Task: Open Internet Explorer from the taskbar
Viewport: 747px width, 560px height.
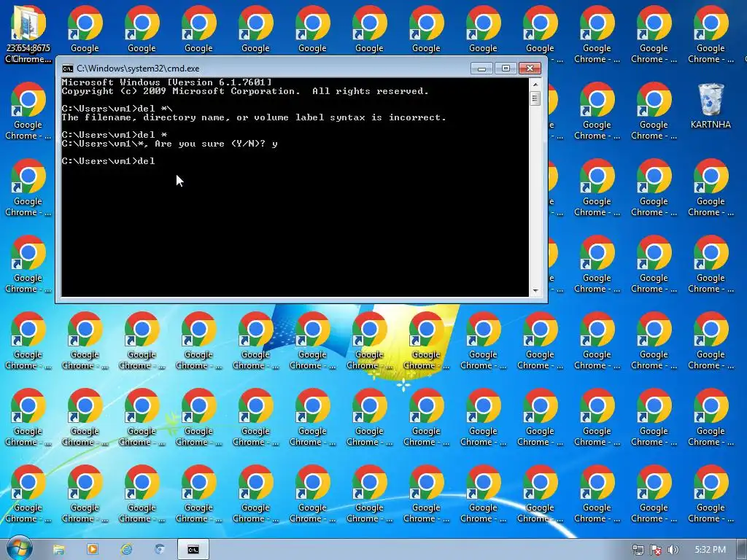Action: point(126,550)
